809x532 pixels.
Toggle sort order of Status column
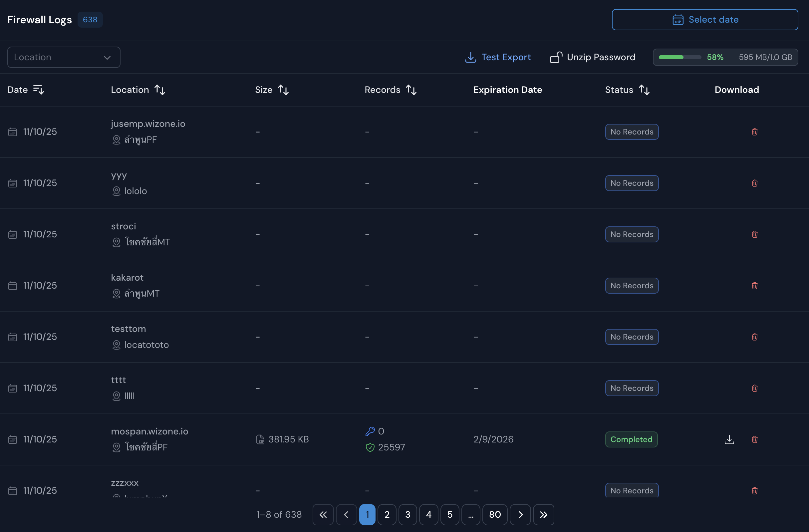point(644,90)
